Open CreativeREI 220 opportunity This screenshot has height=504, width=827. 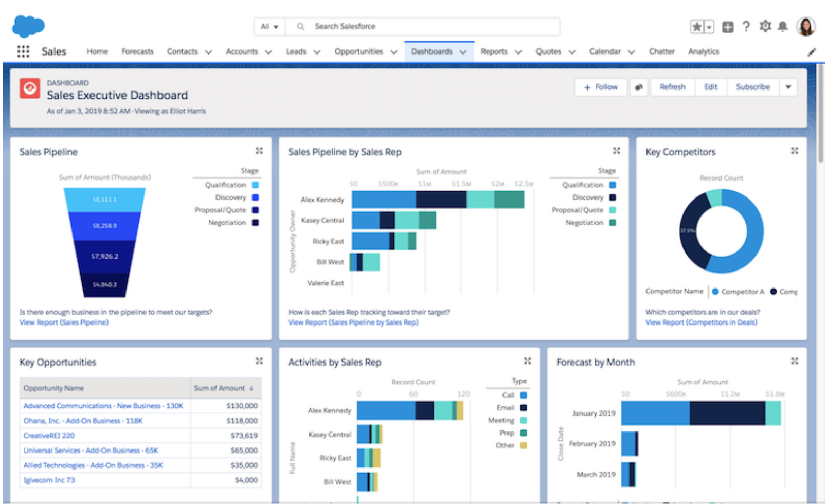tap(49, 436)
